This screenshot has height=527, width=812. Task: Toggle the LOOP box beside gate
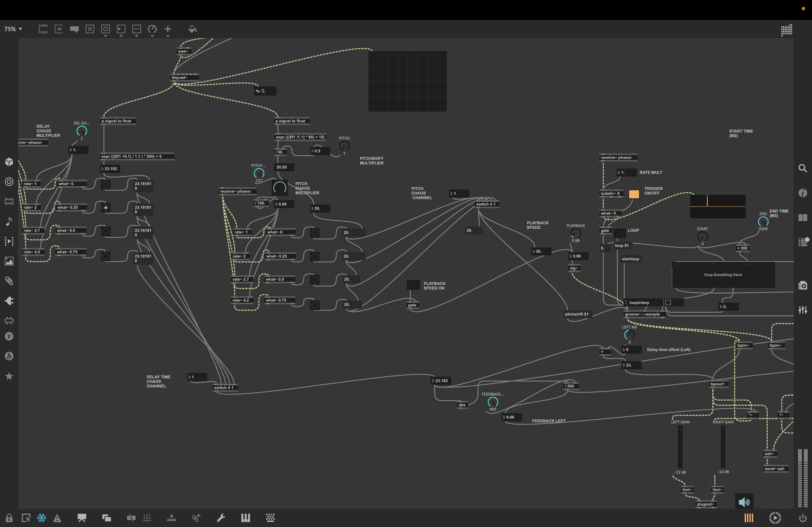click(619, 233)
